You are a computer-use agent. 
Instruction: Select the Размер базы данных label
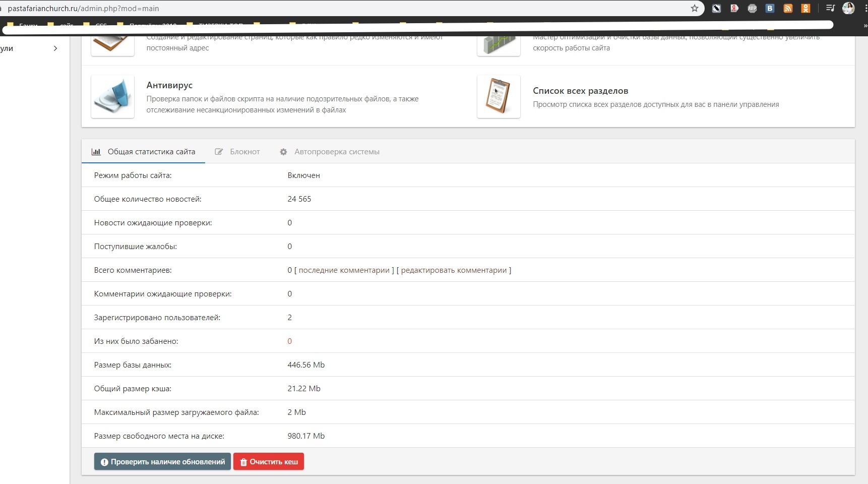click(x=133, y=365)
